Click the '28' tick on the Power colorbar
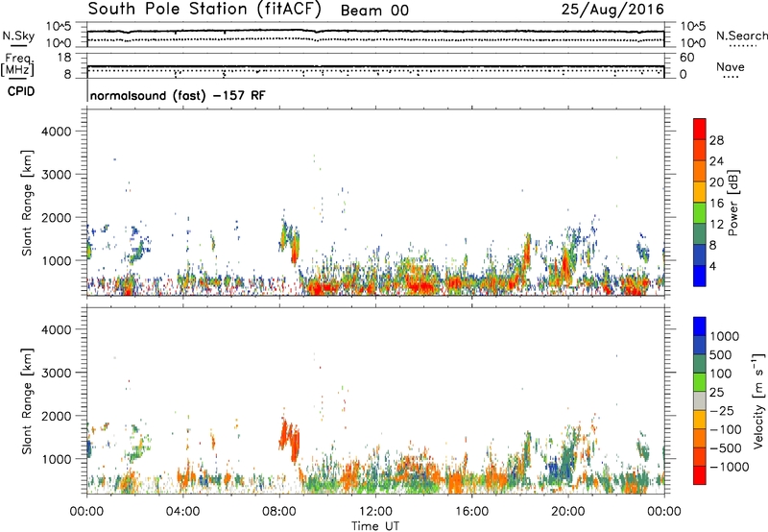Viewport: 768px width, 532px height. (x=716, y=140)
